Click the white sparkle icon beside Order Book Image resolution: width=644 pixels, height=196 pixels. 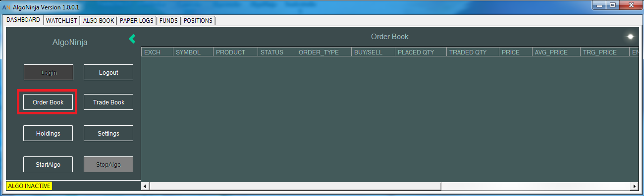point(630,37)
